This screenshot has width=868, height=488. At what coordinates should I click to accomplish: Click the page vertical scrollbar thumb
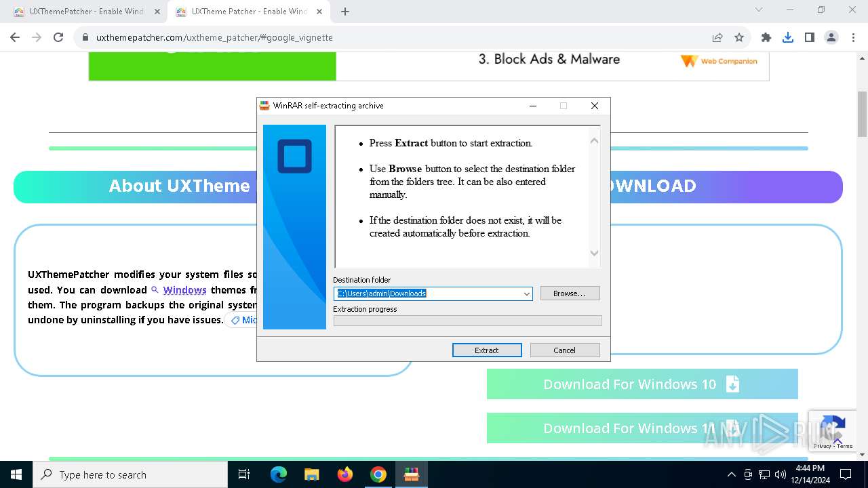pyautogui.click(x=862, y=113)
